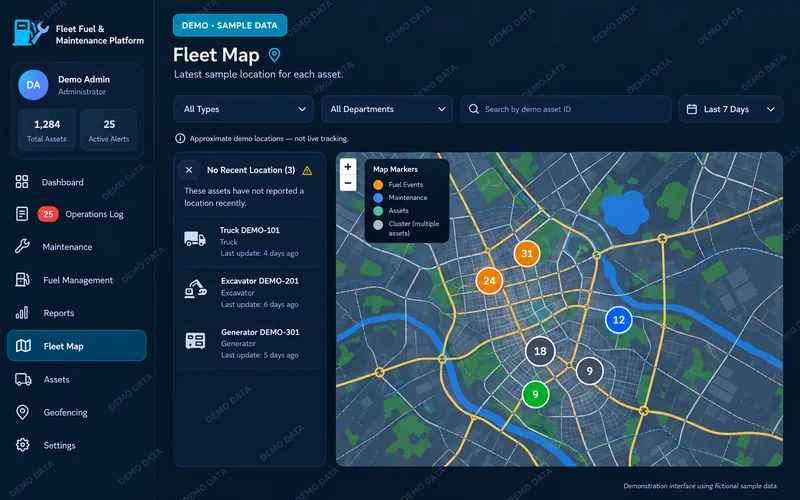The height and width of the screenshot is (500, 800).
Task: Click the truck icon for Truck DEMO-101
Action: 195,239
